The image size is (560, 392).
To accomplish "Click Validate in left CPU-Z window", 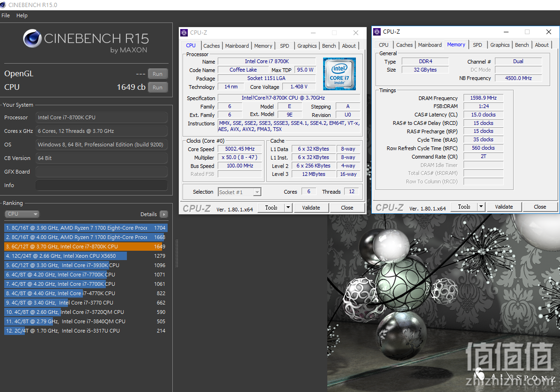I will 311,208.
